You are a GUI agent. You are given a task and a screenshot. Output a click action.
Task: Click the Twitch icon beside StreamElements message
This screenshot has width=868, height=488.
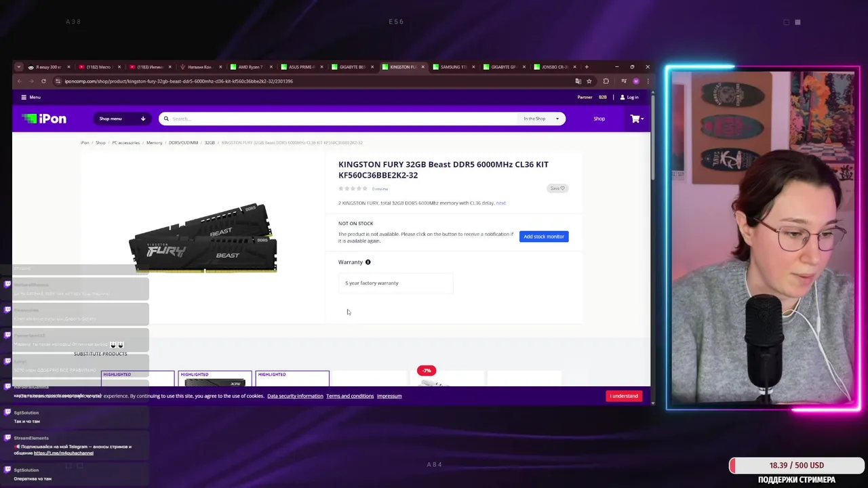[x=7, y=438]
